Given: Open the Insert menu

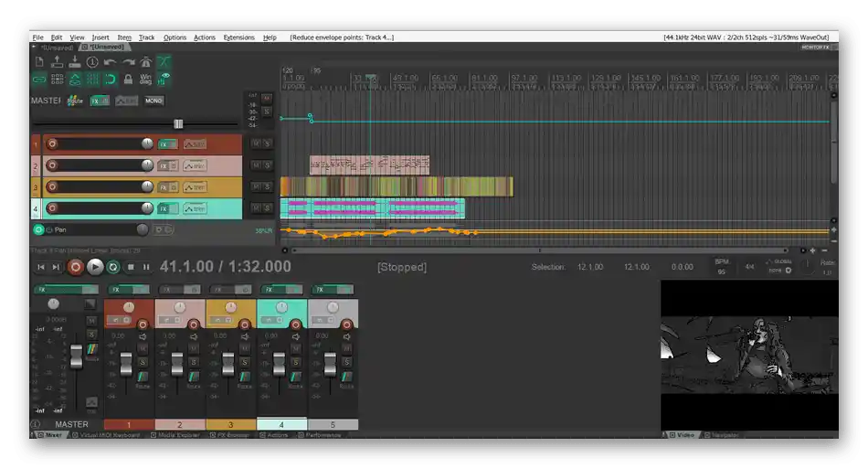Looking at the screenshot, I should pos(101,37).
